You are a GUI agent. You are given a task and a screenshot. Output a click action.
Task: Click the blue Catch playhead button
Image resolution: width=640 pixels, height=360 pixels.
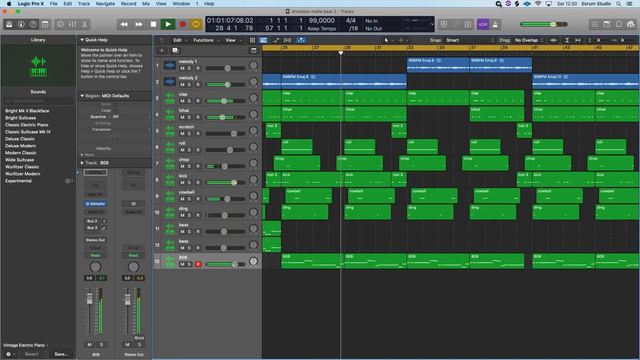click(x=301, y=40)
